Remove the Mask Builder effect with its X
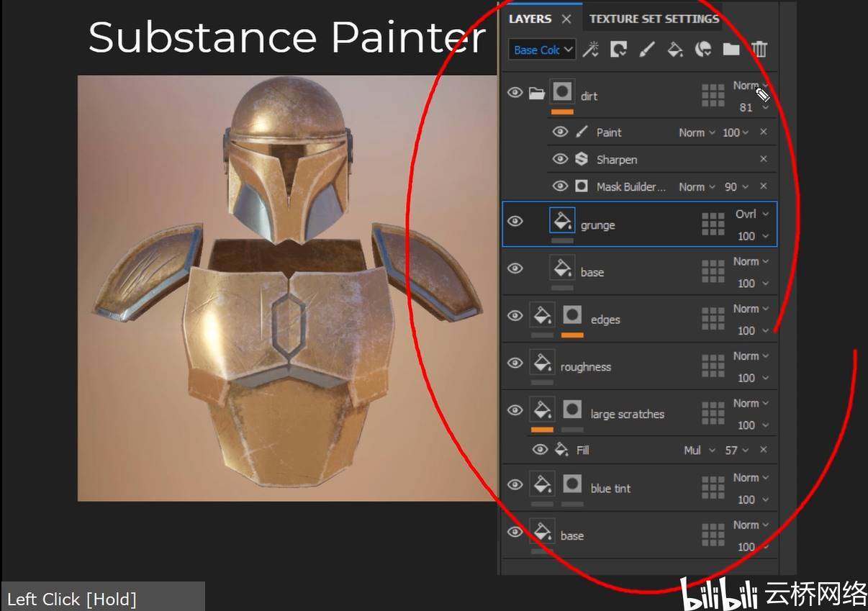The width and height of the screenshot is (868, 611). pos(764,186)
